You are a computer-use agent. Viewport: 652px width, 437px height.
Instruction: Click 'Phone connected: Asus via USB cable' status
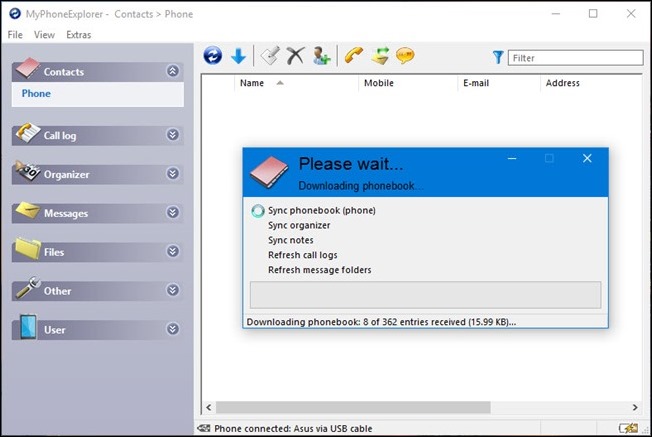point(293,428)
